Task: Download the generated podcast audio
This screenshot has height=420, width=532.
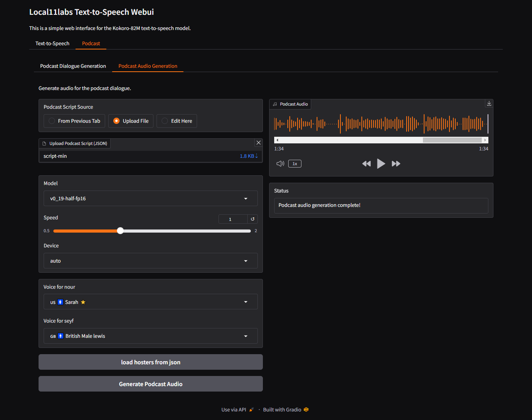Action: point(489,103)
